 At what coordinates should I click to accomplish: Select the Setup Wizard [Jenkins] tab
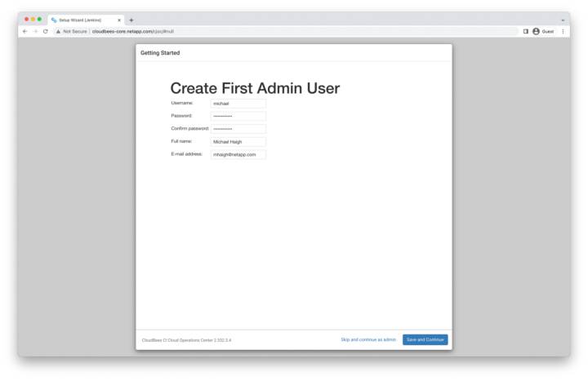click(x=82, y=20)
